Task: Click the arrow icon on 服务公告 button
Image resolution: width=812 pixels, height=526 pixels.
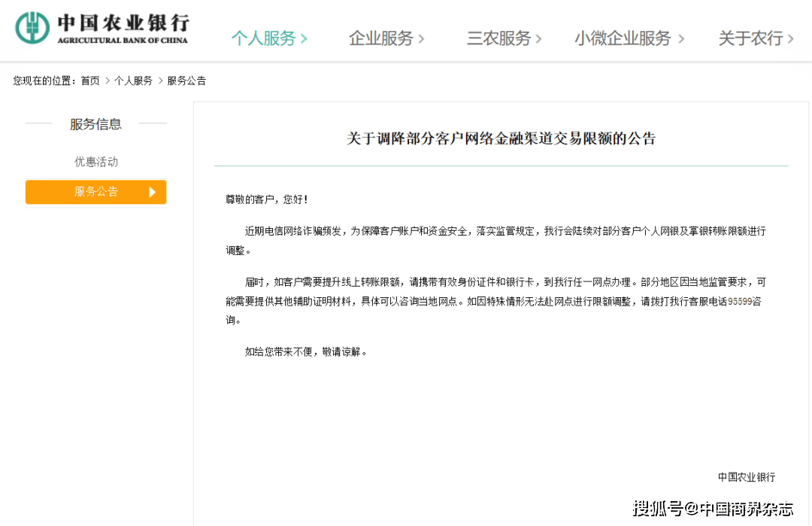Action: (153, 192)
